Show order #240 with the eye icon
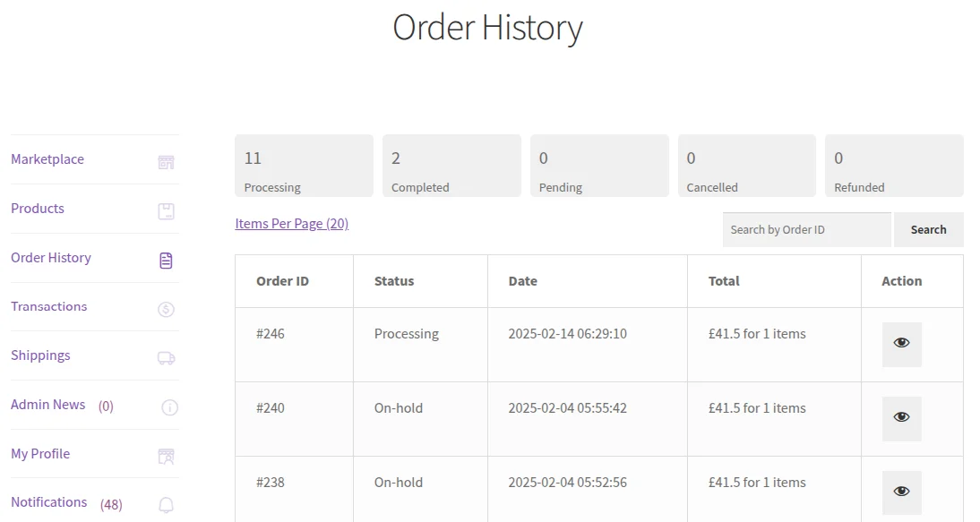 pyautogui.click(x=900, y=418)
